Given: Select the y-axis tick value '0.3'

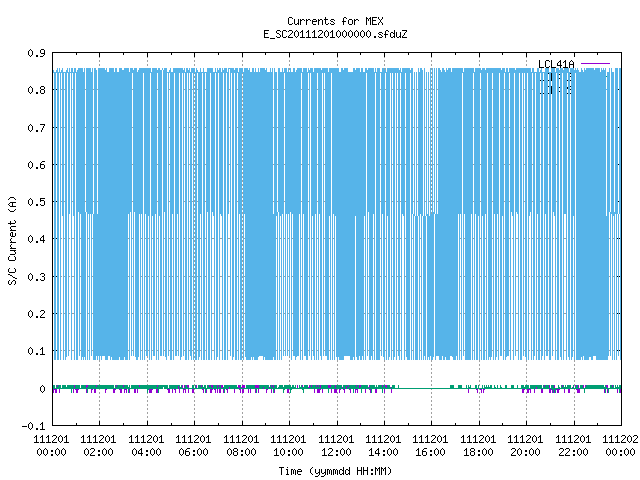Looking at the screenshot, I should pyautogui.click(x=36, y=277).
